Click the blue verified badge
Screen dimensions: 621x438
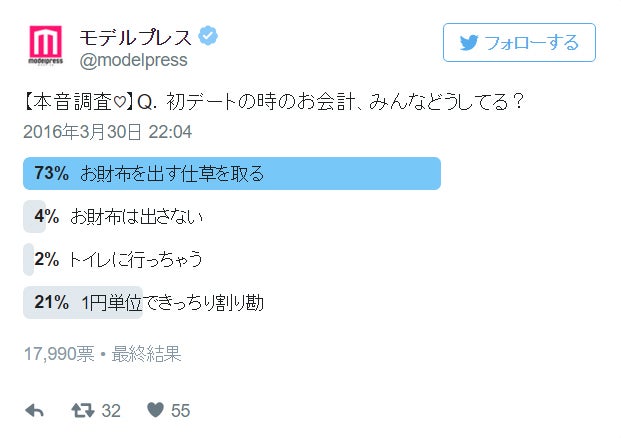208,36
